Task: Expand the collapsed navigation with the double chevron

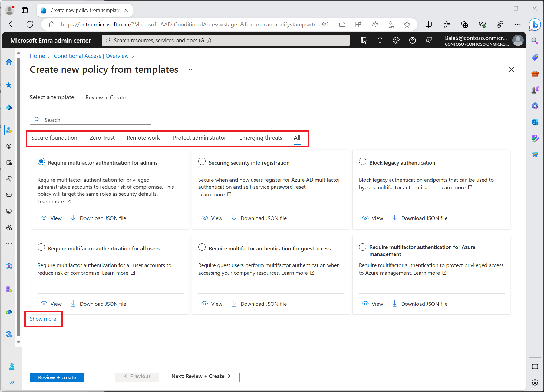Action: point(12,382)
